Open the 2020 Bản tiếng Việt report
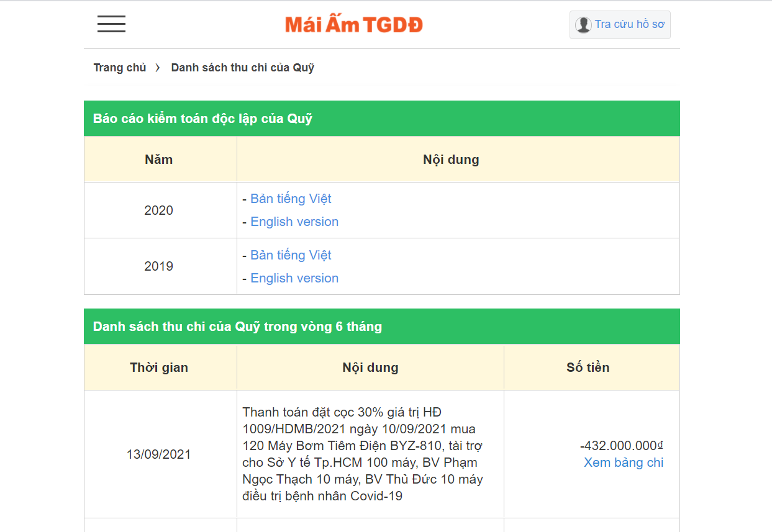 [290, 198]
